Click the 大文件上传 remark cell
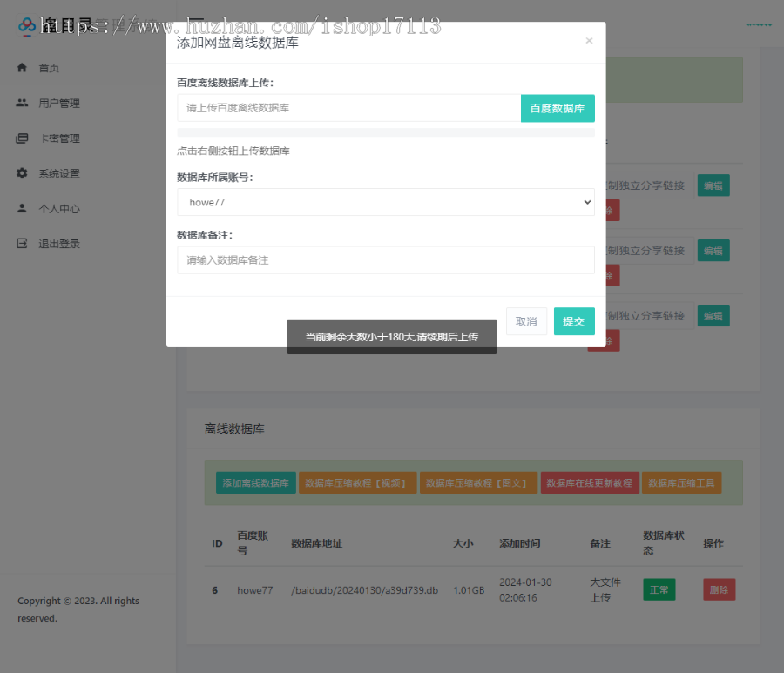Viewport: 784px width, 673px height. pos(605,590)
